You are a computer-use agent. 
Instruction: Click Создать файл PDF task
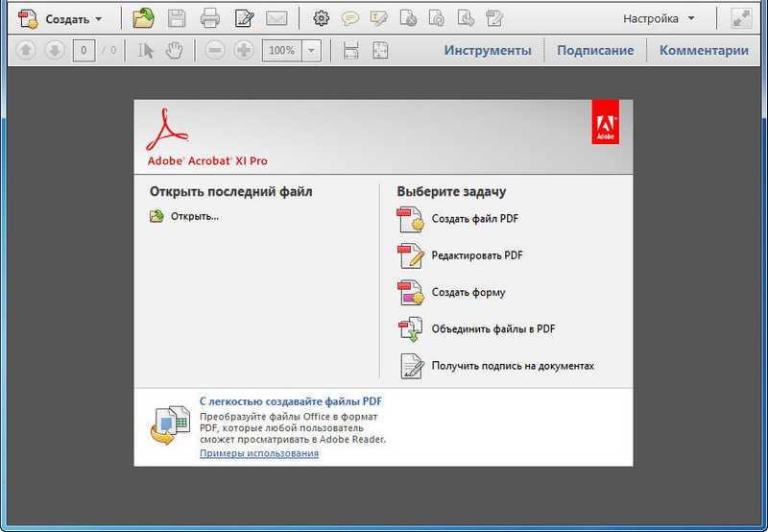[x=474, y=219]
